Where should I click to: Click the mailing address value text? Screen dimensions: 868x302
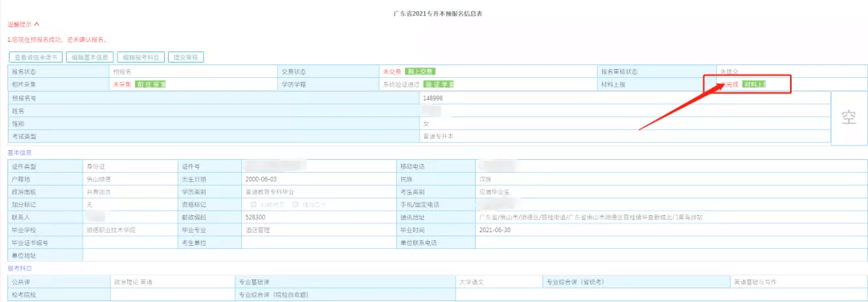(x=592, y=217)
